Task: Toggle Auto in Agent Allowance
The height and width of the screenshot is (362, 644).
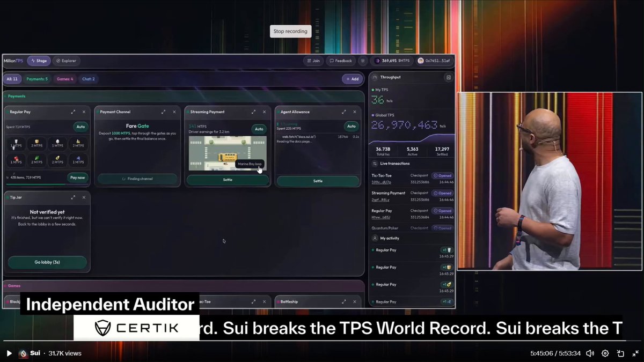Action: click(x=351, y=126)
